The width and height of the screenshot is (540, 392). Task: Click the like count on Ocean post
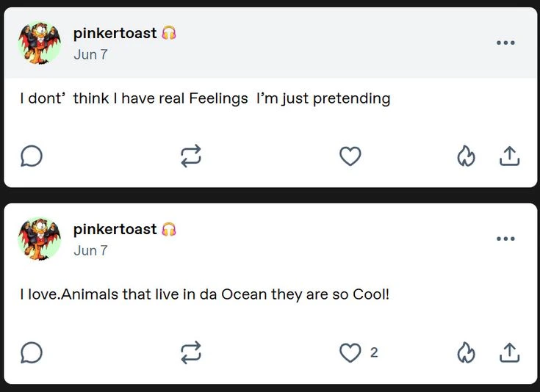pos(374,352)
